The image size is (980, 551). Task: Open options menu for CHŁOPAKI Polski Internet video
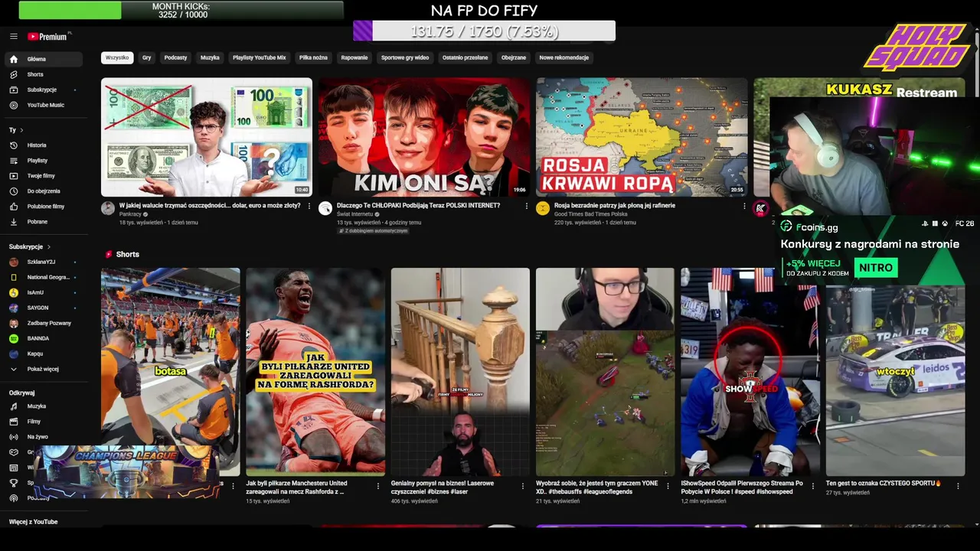(527, 206)
